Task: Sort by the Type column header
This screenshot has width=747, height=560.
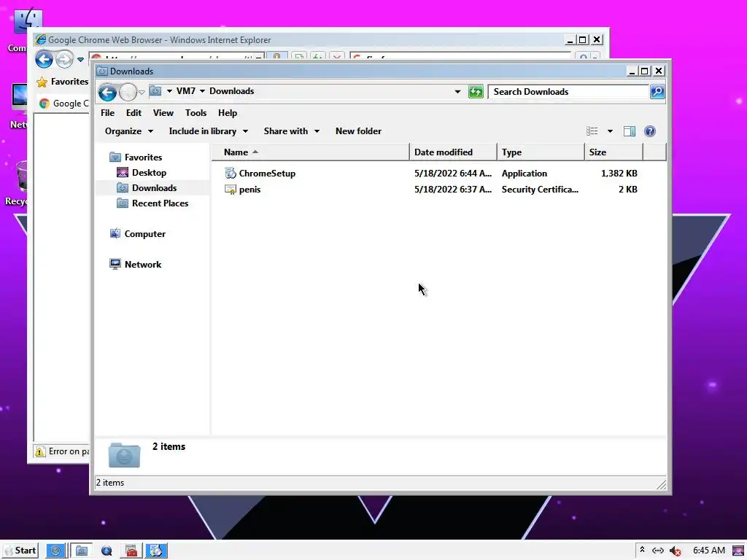Action: [541, 152]
